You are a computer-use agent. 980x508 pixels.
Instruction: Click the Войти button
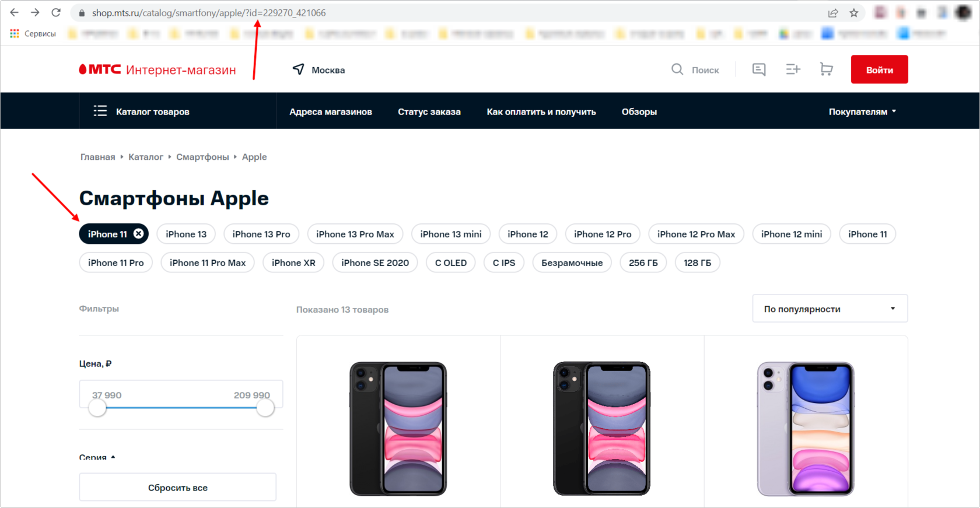tap(879, 69)
